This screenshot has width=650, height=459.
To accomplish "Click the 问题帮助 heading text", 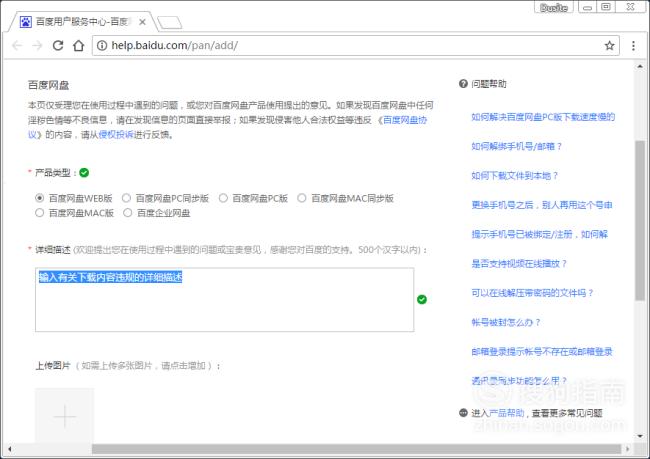I will point(489,84).
